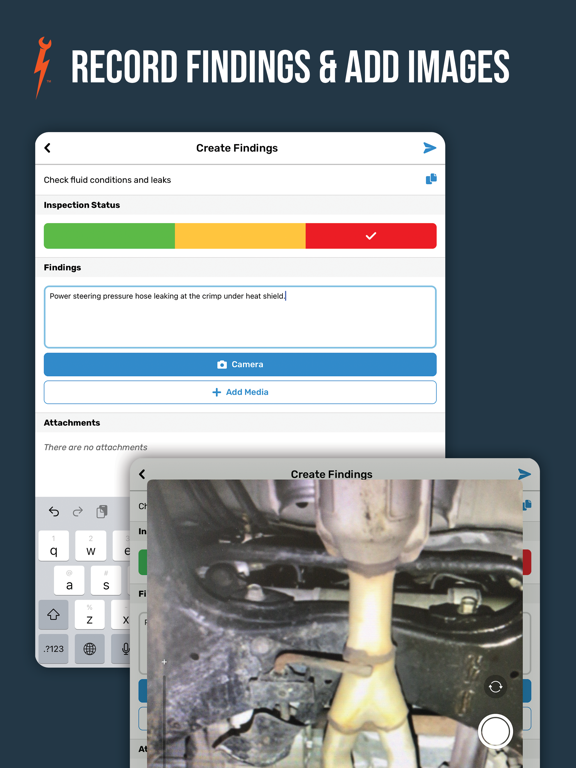Tap the Add Media button
This screenshot has width=576, height=768.
pos(240,392)
